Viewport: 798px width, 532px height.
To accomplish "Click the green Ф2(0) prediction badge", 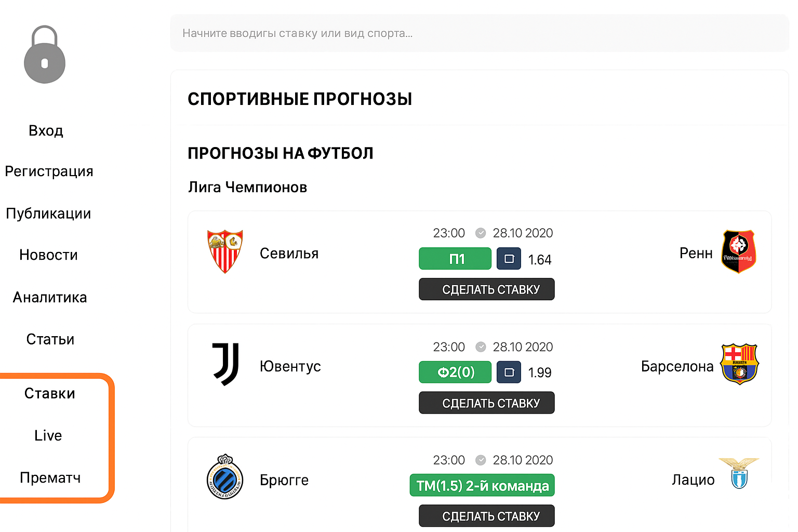I will coord(455,372).
